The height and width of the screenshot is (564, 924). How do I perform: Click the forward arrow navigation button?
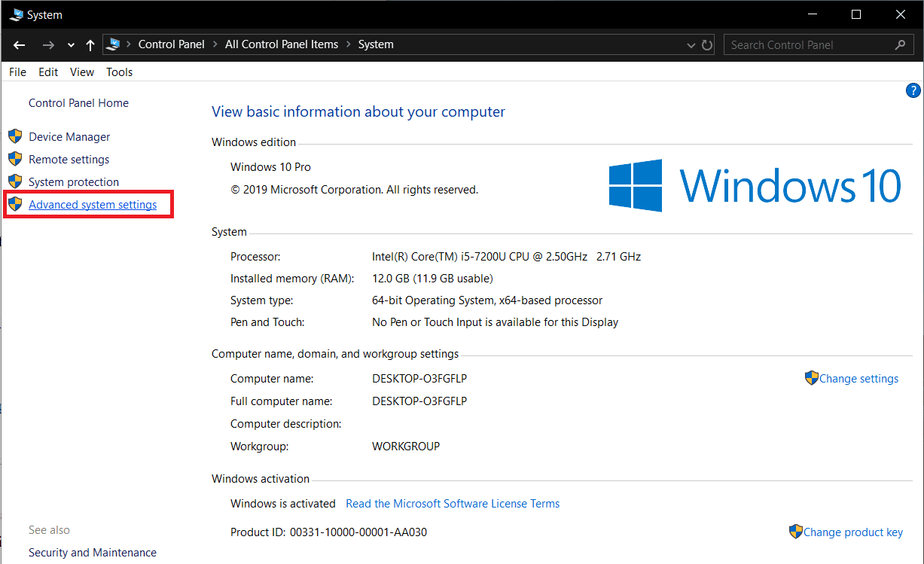48,45
